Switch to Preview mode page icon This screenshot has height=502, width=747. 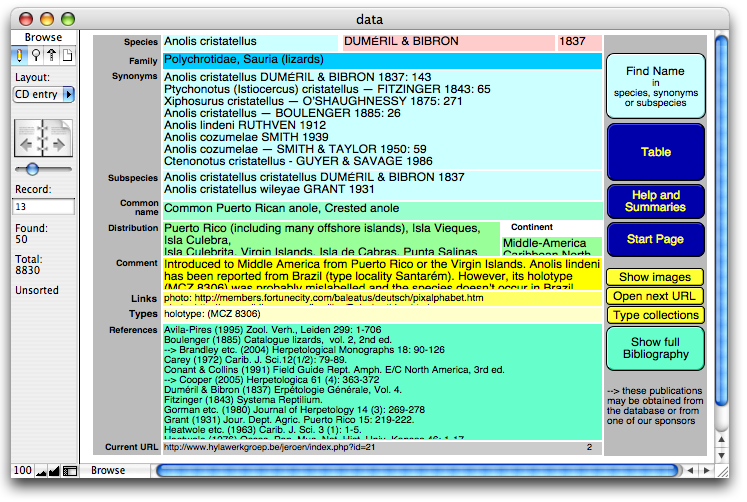[68, 56]
